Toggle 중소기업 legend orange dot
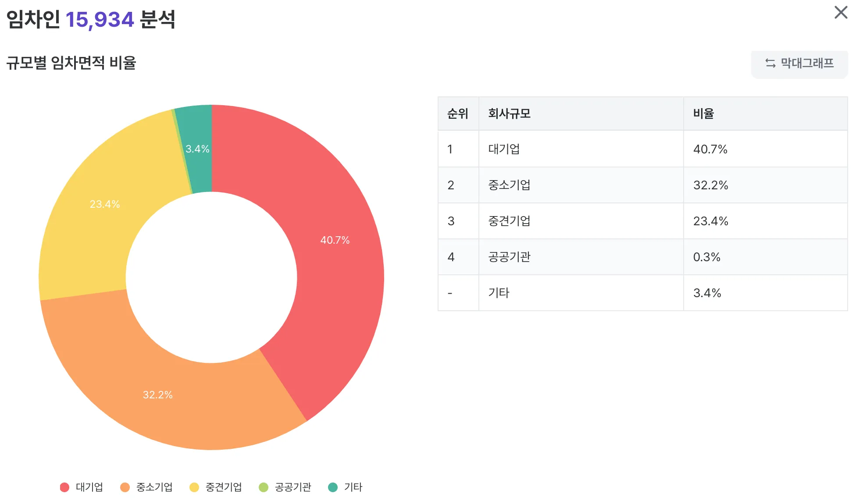856x504 pixels. pyautogui.click(x=125, y=487)
